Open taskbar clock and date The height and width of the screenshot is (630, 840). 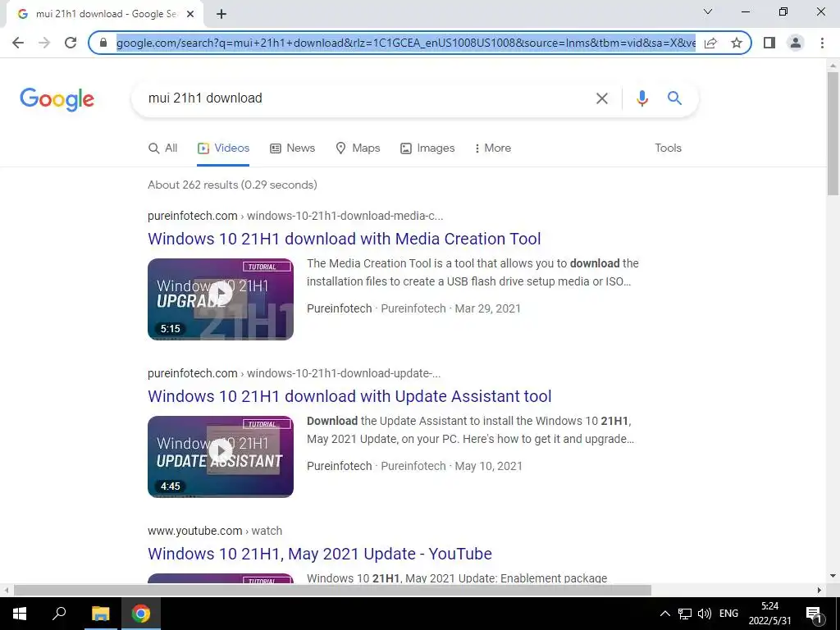coord(769,614)
